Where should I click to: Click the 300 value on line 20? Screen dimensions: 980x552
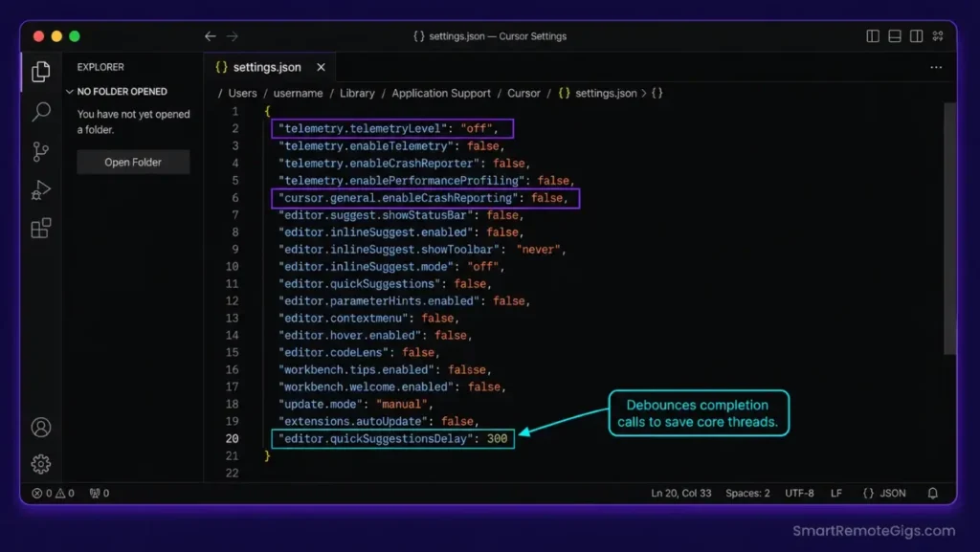[497, 439]
